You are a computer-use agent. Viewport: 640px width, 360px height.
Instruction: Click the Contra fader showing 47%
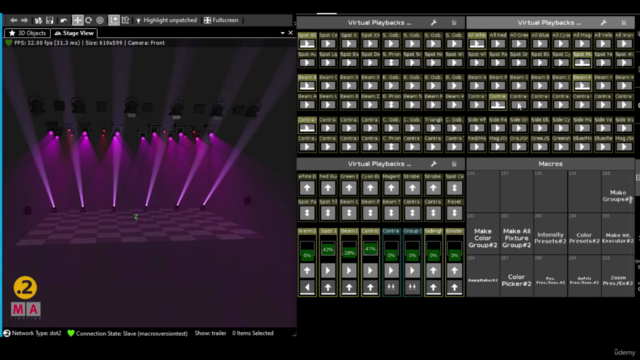pyautogui.click(x=370, y=248)
